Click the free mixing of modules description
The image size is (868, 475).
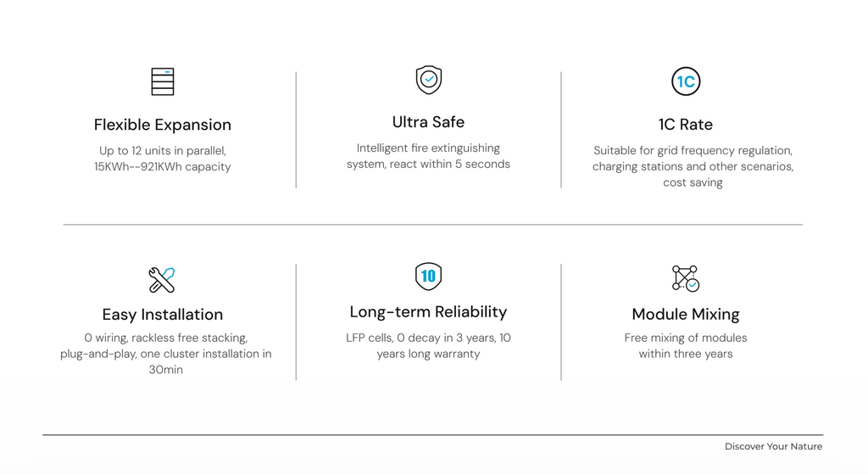tap(686, 345)
